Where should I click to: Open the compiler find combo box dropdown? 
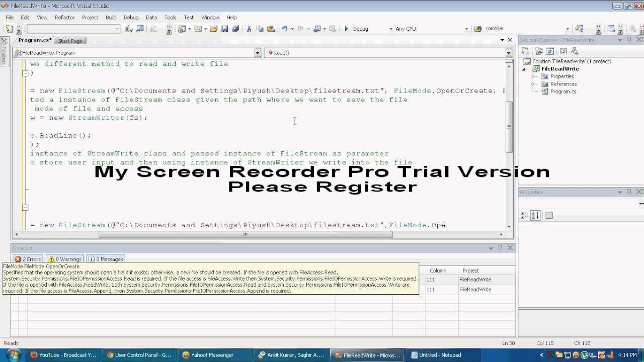568,29
